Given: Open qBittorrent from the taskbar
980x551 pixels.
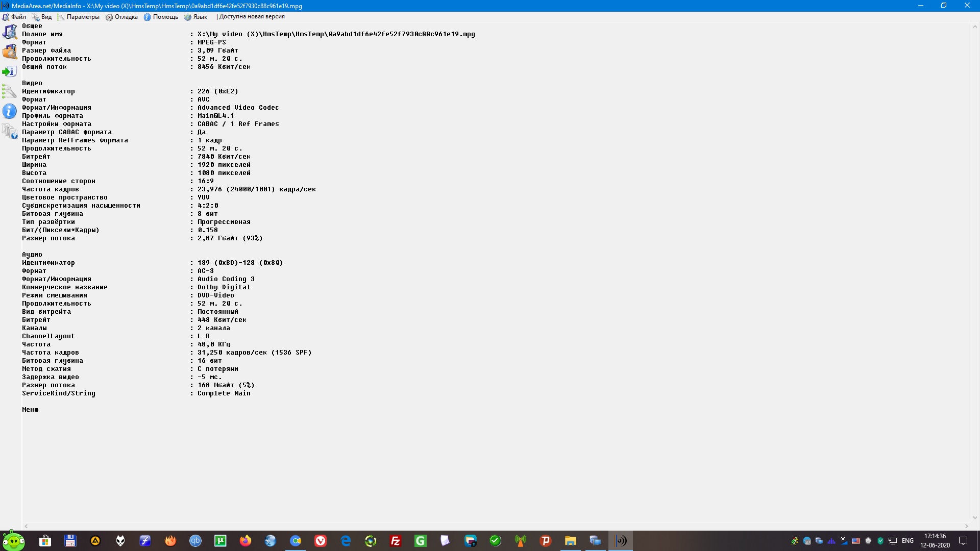Looking at the screenshot, I should pyautogui.click(x=195, y=541).
